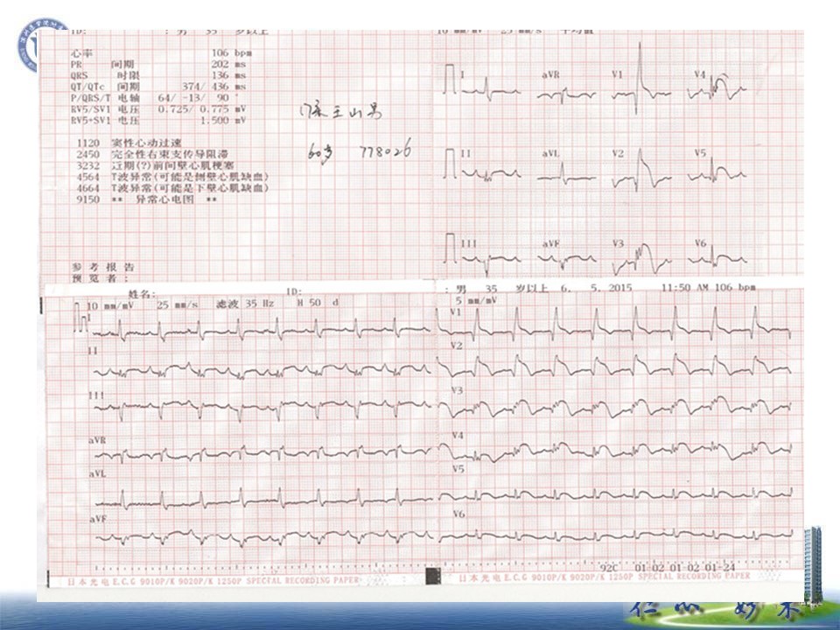Select the RV5+SV1 voltage 1.500 mV
The width and height of the screenshot is (840, 630).
[223, 120]
